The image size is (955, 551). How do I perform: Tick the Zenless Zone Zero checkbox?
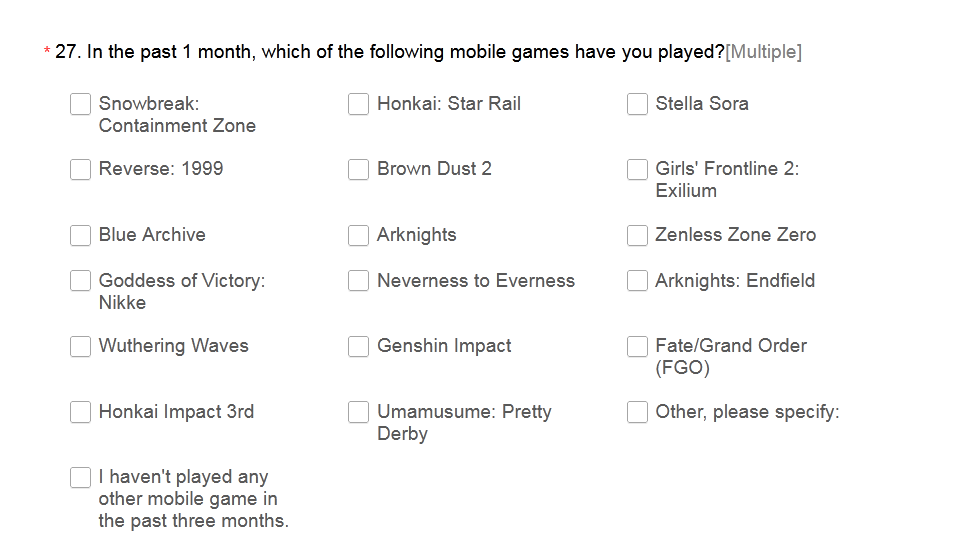tap(637, 235)
